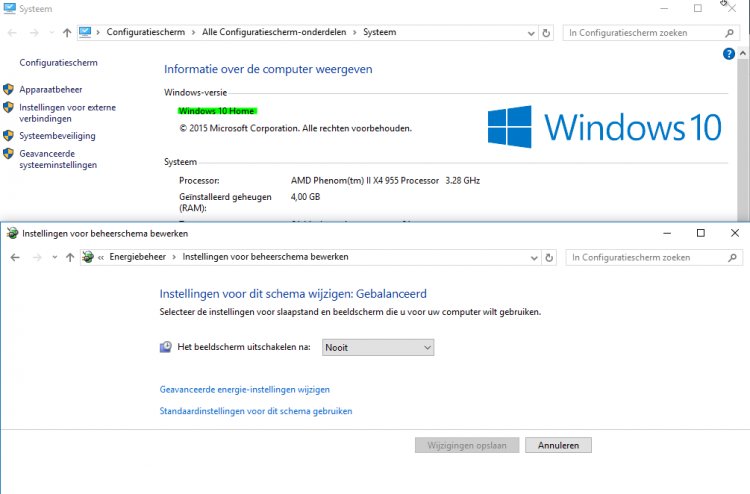750x494 pixels.
Task: Go back in the Energiebeheer window
Action: [x=15, y=257]
